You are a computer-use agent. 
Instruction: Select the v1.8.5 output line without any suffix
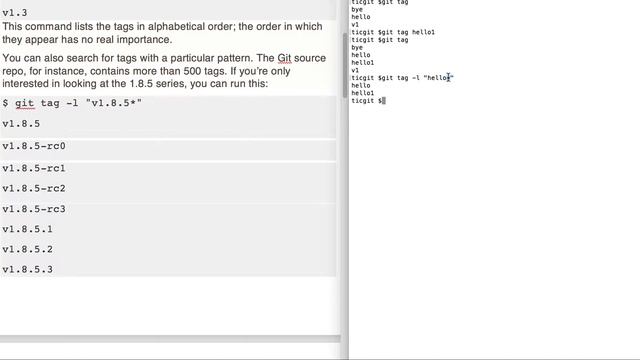21,124
